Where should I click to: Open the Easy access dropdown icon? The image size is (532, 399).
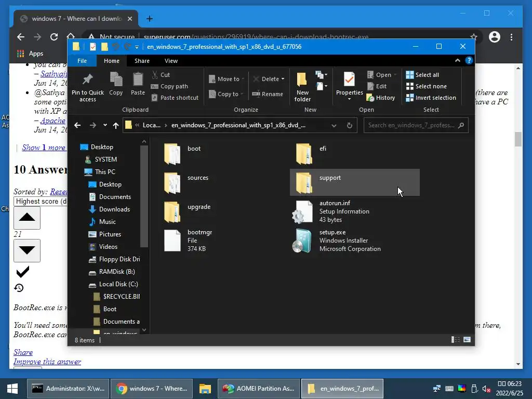(x=322, y=86)
